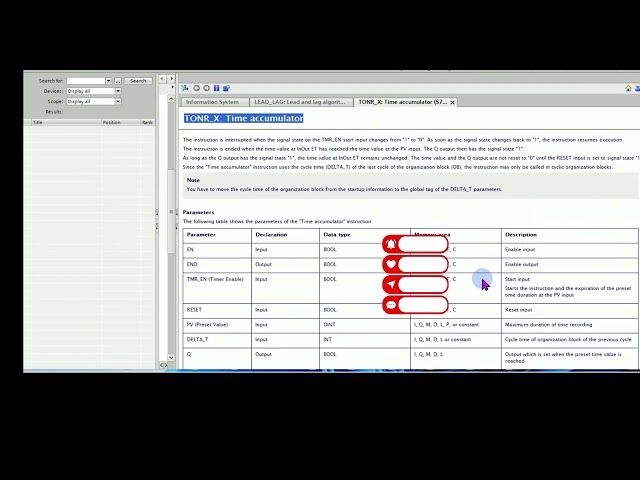The width and height of the screenshot is (640, 480).
Task: Click the DELTA_T parameter cell
Action: coord(217,340)
